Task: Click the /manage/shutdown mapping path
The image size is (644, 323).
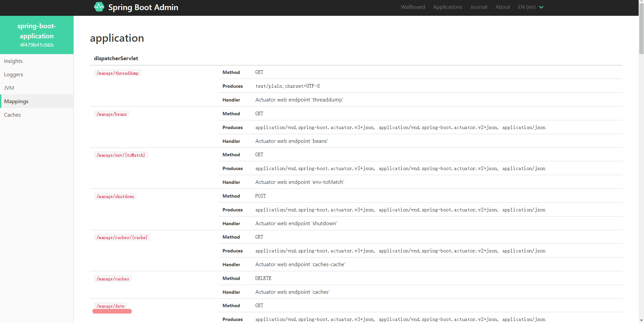Action: [115, 197]
